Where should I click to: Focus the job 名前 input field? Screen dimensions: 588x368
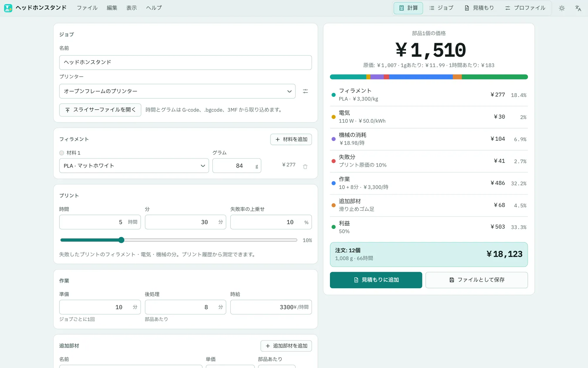point(186,62)
